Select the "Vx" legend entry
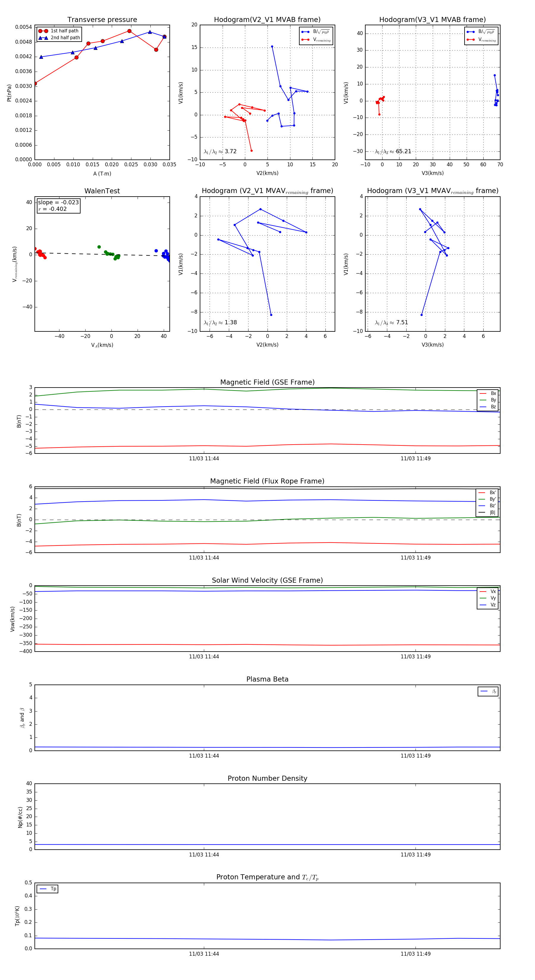This screenshot has height=980, width=535. pyautogui.click(x=488, y=592)
